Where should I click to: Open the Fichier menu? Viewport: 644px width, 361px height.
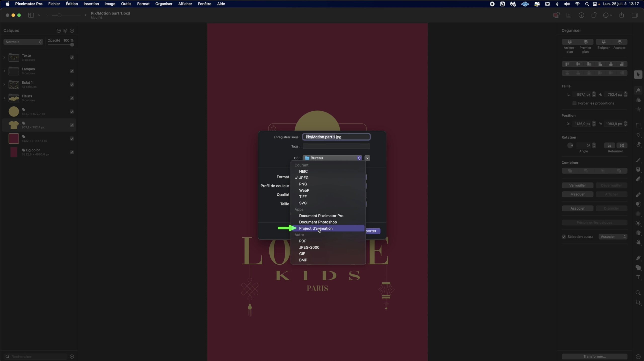coord(54,4)
